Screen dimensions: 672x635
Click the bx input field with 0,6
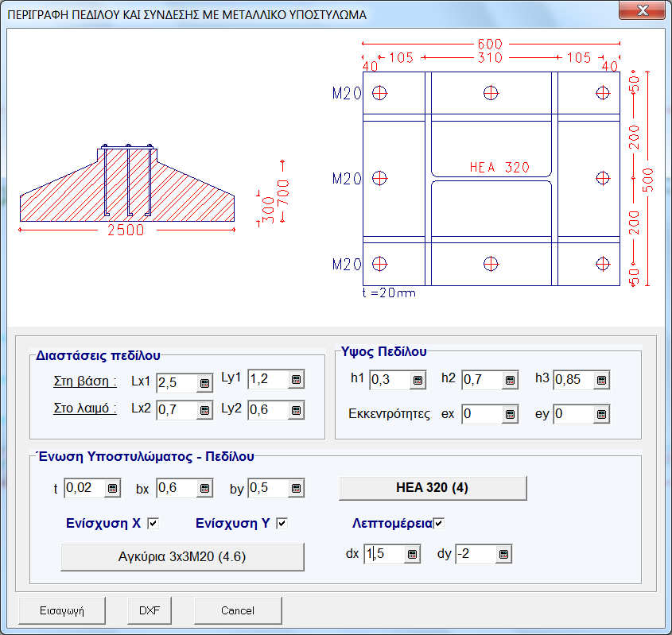(x=177, y=489)
